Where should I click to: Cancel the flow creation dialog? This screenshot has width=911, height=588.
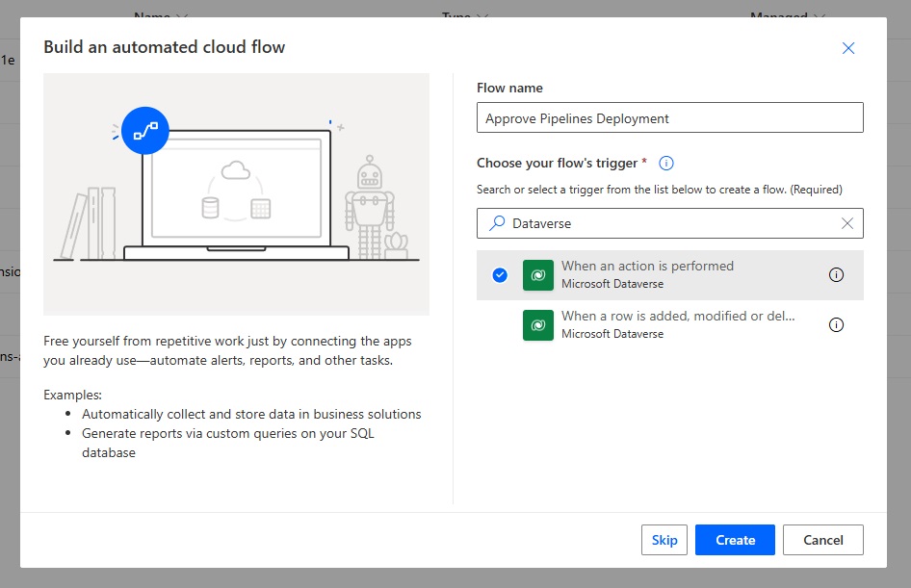point(822,540)
